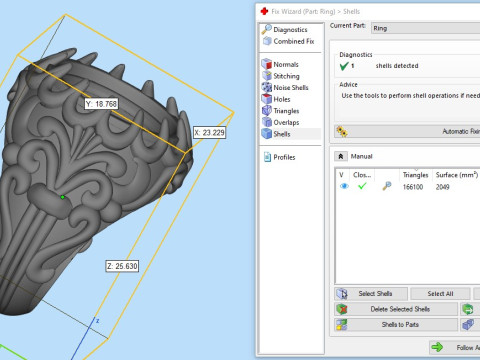This screenshot has height=360, width=480.
Task: Select the Overlaps page
Action: pyautogui.click(x=280, y=122)
